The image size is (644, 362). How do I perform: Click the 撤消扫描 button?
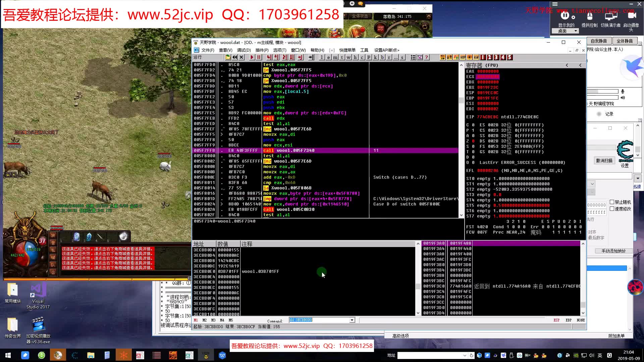604,161
